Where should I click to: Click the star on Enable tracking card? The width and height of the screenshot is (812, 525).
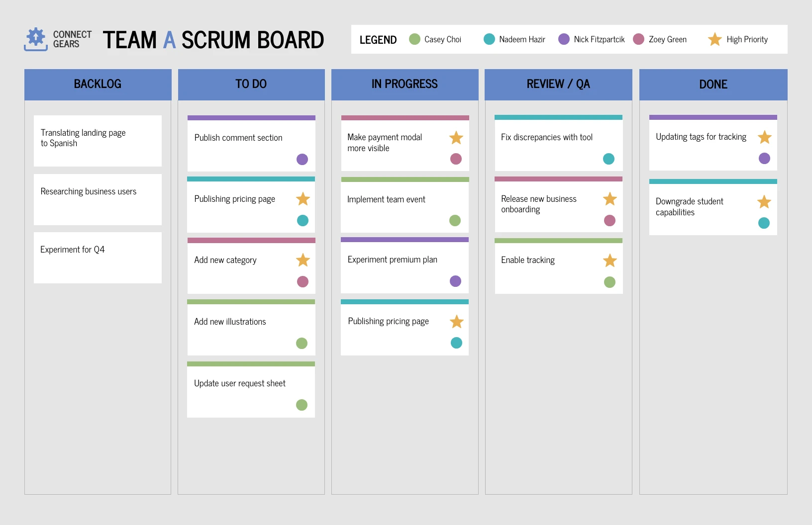click(610, 261)
